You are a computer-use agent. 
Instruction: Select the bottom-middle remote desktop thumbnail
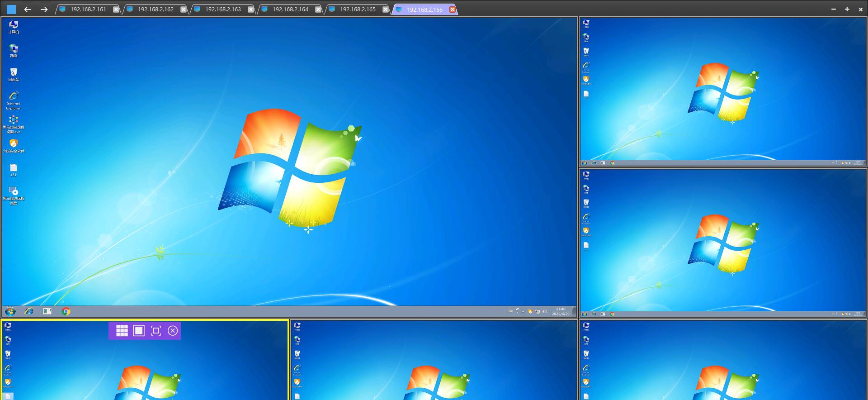pos(434,360)
